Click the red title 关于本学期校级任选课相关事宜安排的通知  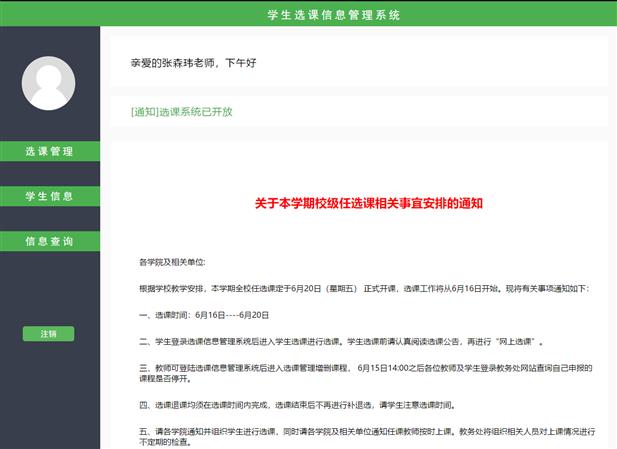pos(369,203)
